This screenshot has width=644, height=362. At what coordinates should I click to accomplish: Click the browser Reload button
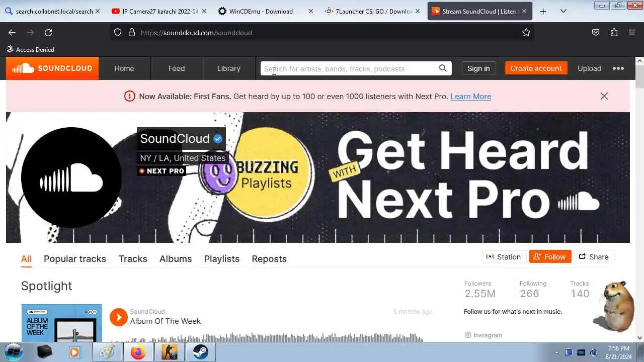tap(48, 33)
